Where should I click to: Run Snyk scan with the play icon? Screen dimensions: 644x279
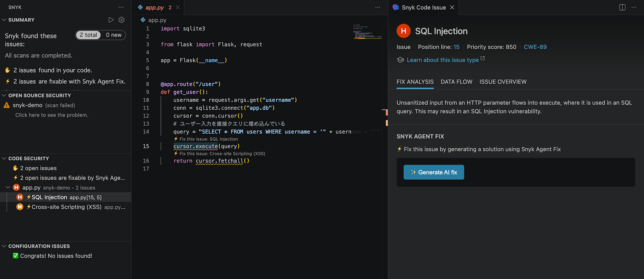point(111,20)
